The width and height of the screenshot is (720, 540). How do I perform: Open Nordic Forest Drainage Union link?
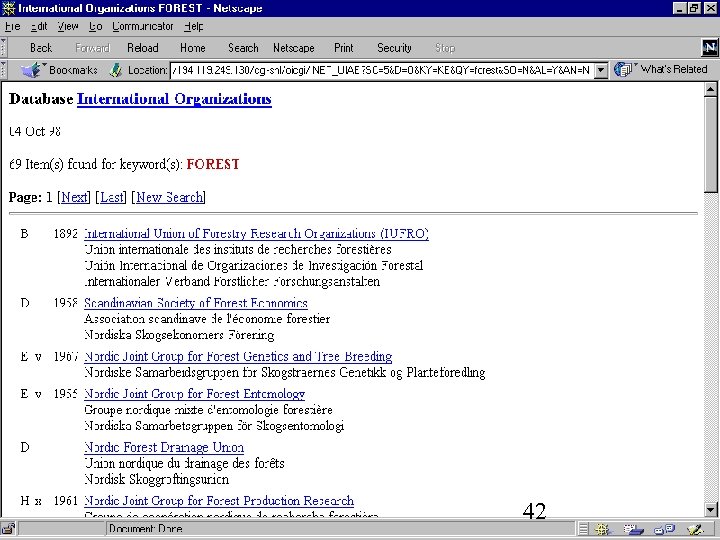(x=164, y=447)
